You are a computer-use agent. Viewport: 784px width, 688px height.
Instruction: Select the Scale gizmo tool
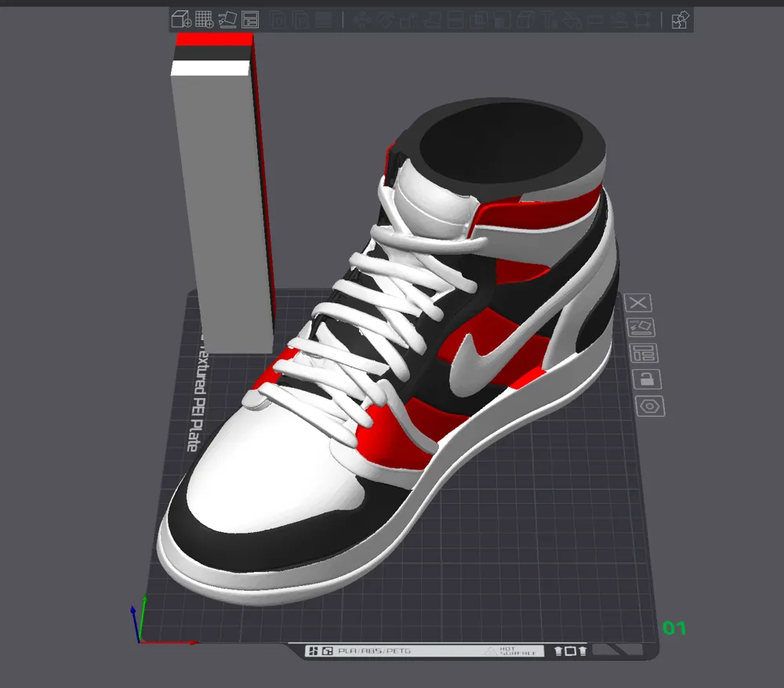coord(408,20)
